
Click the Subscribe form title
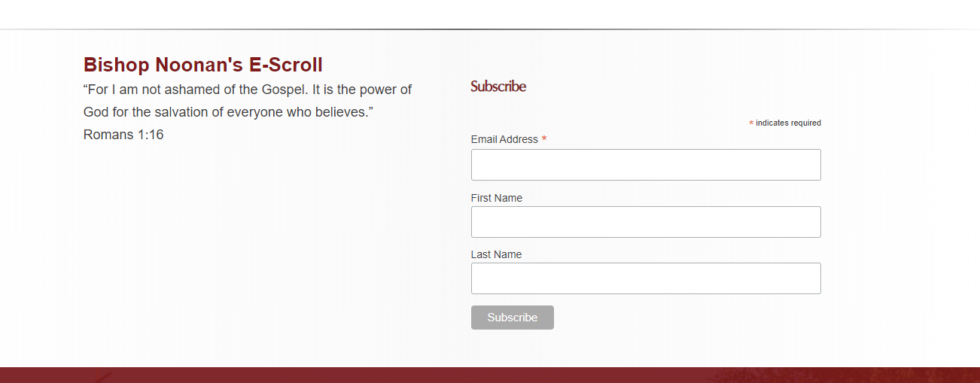click(498, 87)
